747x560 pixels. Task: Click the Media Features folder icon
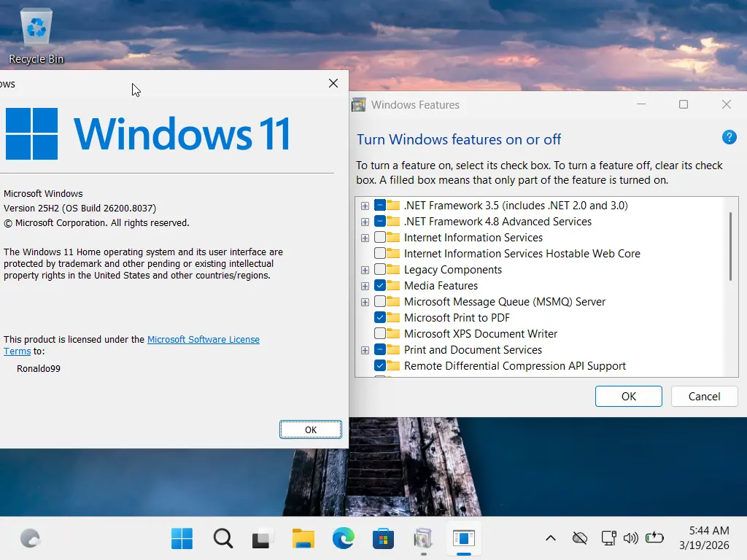(393, 285)
